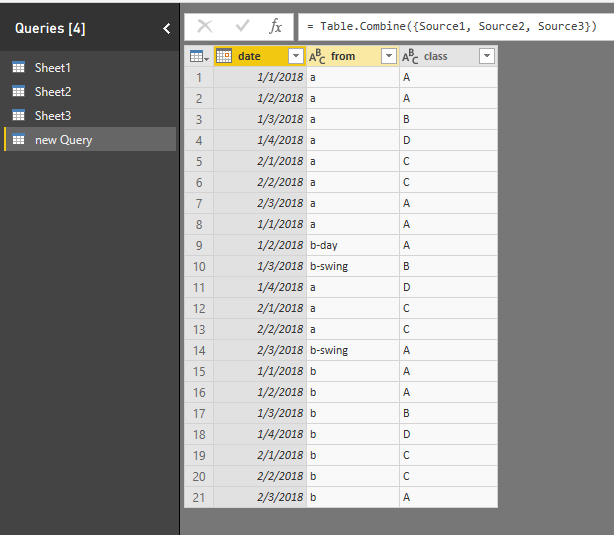Collapse the Queries pane with chevron

[166, 28]
